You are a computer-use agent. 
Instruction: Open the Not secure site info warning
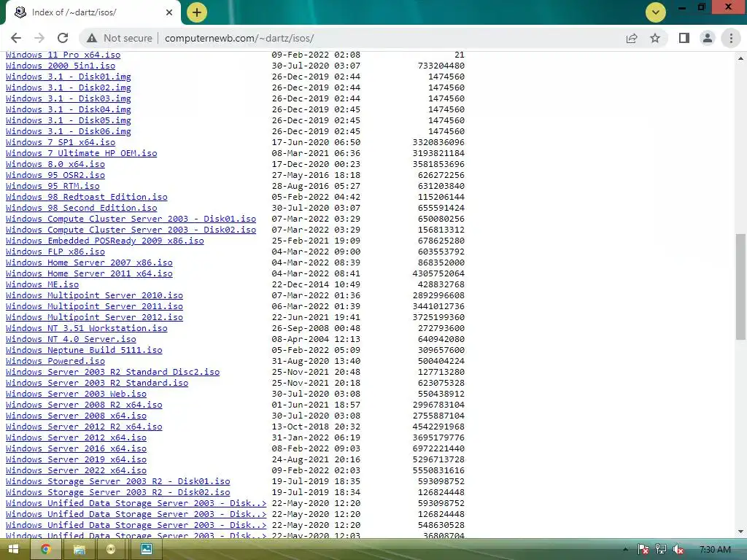pyautogui.click(x=120, y=38)
